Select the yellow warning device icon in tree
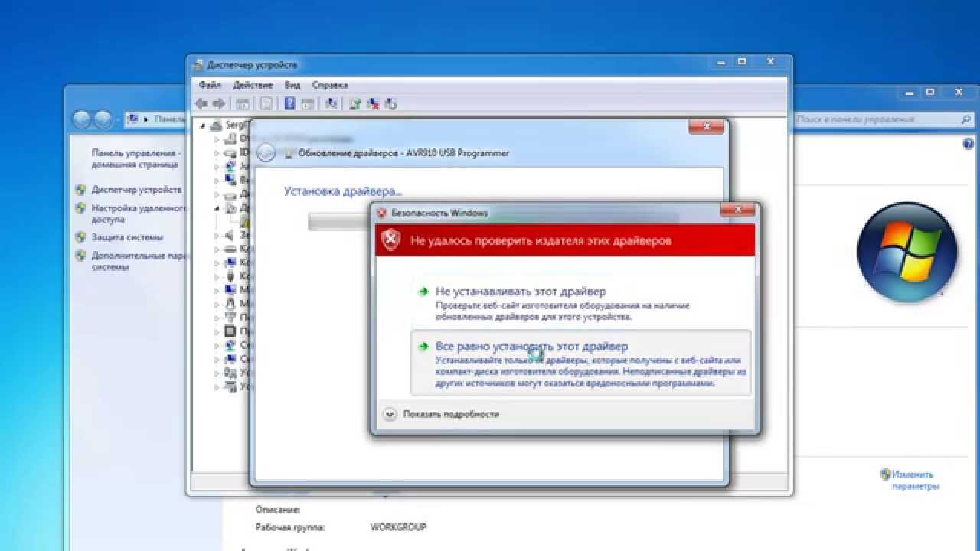980x551 pixels. 244,222
